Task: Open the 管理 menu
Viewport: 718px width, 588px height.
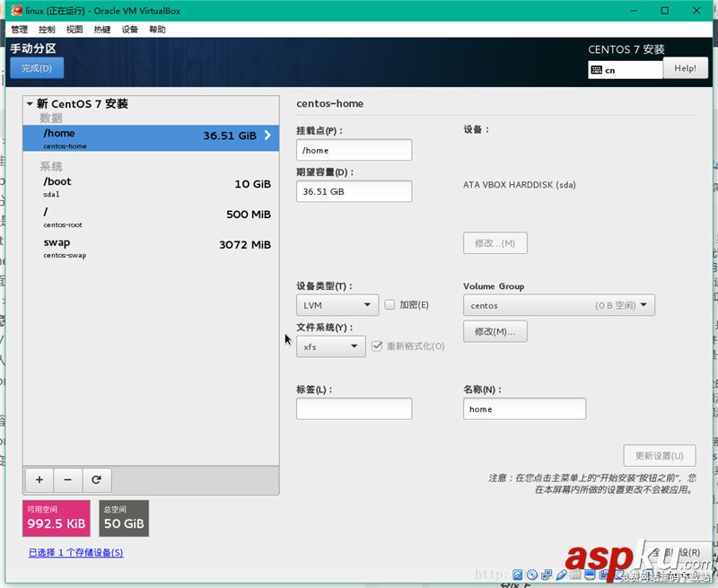Action: tap(19, 30)
